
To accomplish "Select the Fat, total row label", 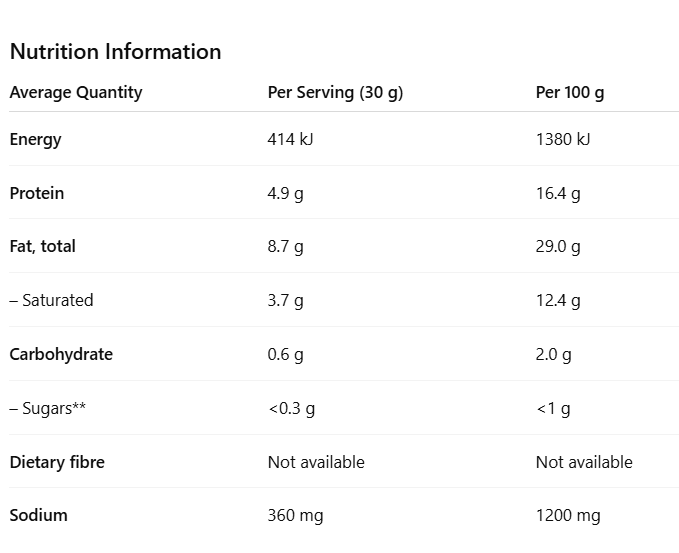I will point(43,247).
